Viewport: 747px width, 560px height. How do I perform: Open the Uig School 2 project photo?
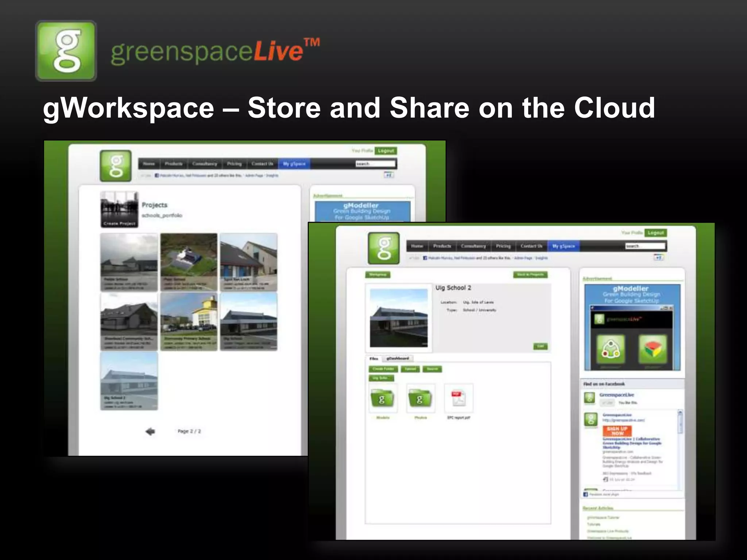[x=399, y=318]
